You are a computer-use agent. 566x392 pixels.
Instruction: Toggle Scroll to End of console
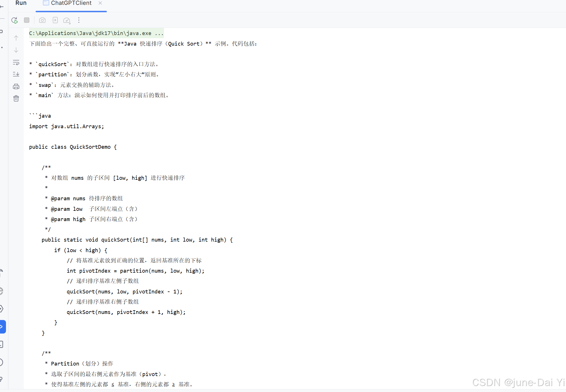(16, 74)
